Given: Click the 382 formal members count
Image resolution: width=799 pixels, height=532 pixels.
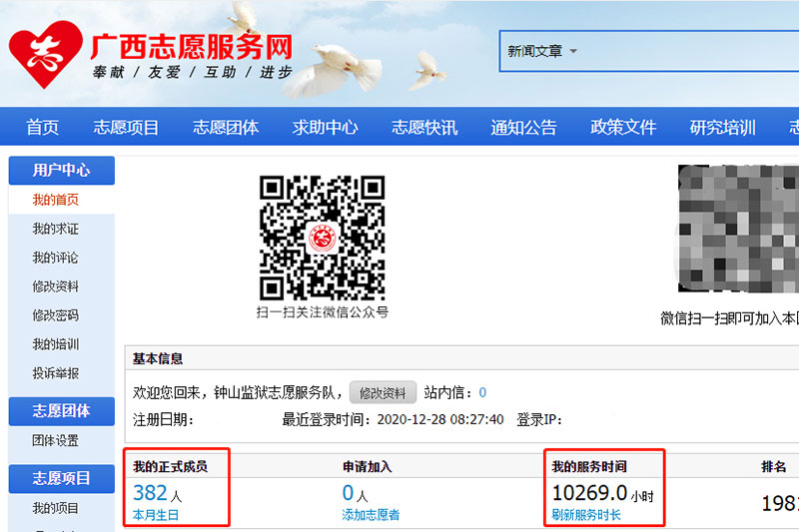Looking at the screenshot, I should pos(151,493).
